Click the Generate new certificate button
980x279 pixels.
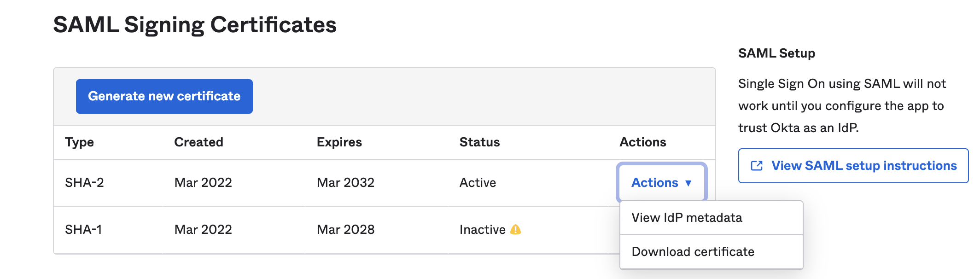coord(164,96)
